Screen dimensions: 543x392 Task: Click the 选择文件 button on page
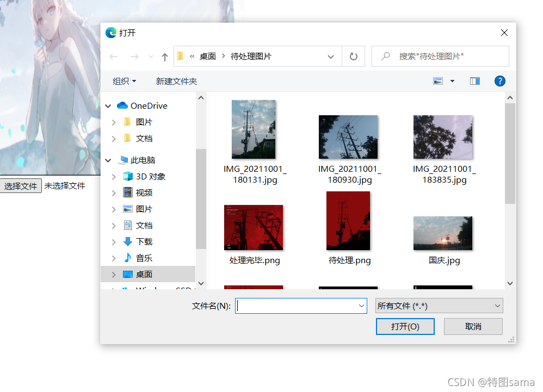[x=21, y=186]
